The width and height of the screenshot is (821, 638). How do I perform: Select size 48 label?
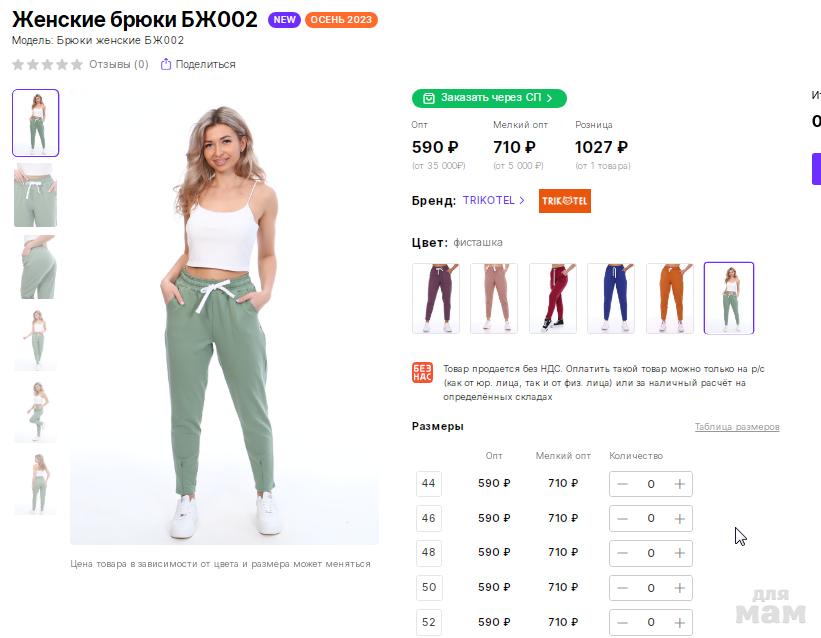tap(429, 552)
